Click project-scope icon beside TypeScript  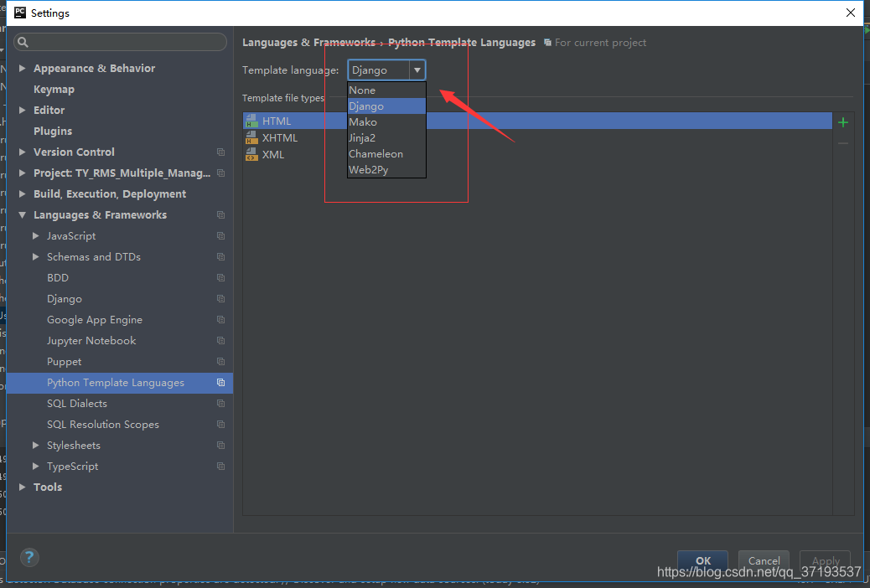(220, 467)
